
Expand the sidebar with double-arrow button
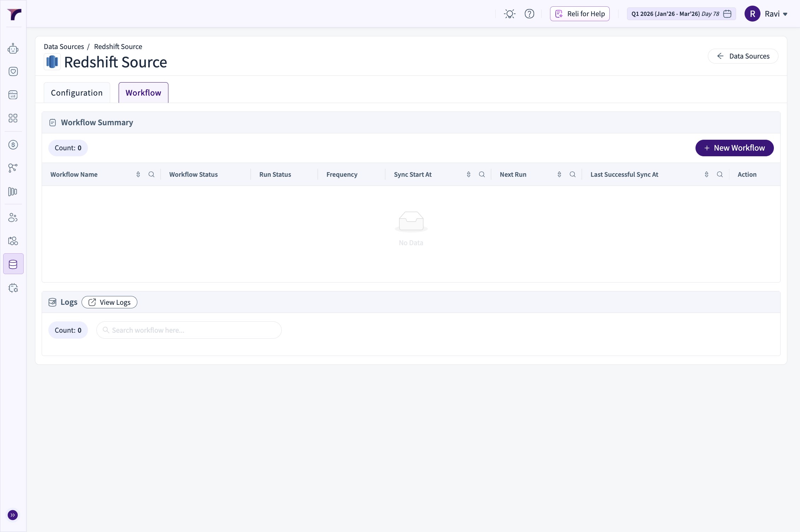click(13, 515)
